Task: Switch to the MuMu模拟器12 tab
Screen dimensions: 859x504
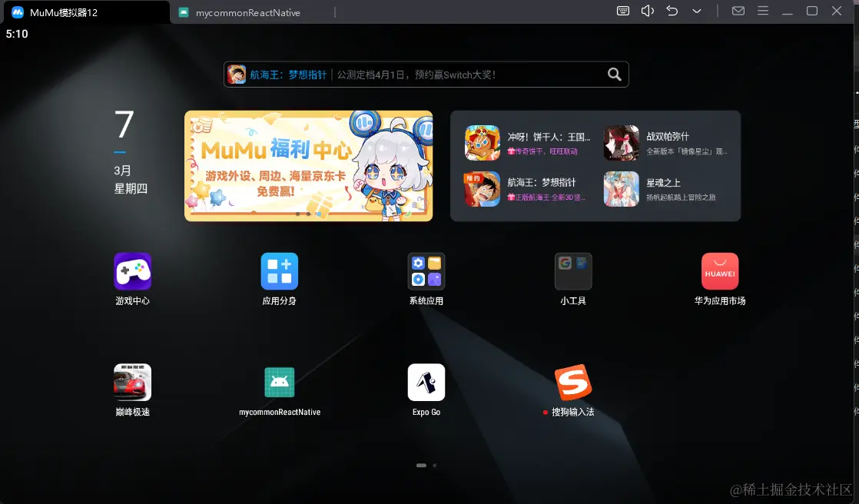Action: tap(85, 12)
